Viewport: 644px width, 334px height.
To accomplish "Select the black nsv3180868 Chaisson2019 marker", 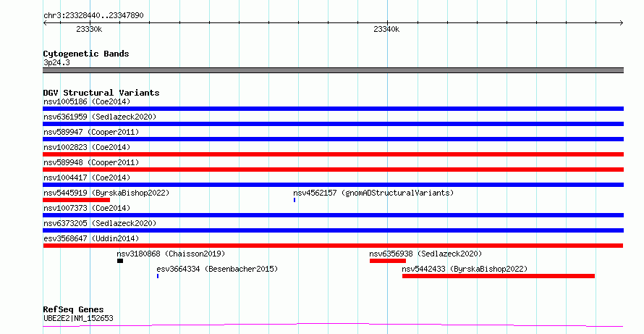I will [120, 261].
